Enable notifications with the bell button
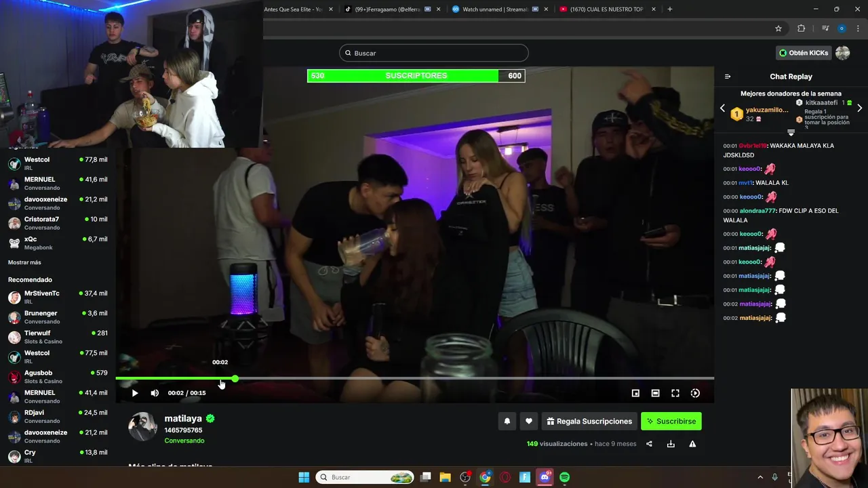 pos(507,421)
